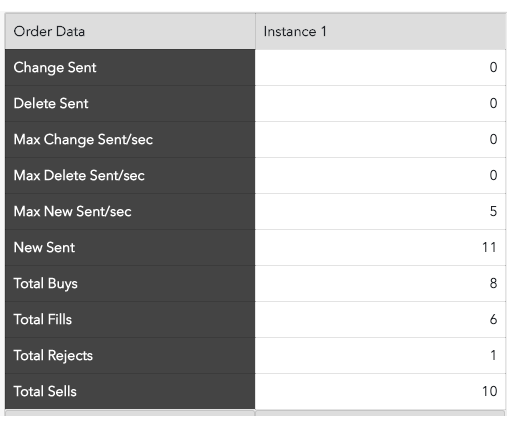Click the Total Rejects value 1

[x=494, y=355]
